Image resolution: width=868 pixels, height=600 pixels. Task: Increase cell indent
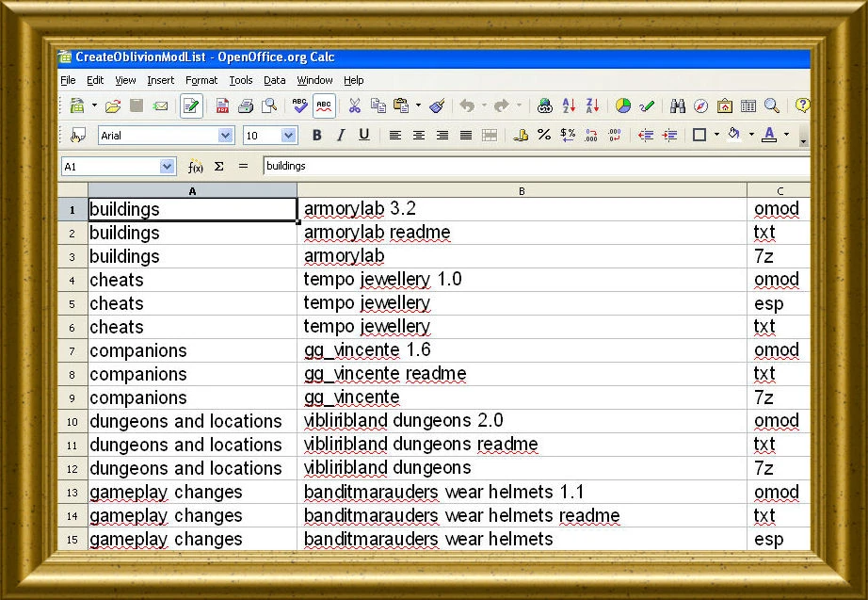pyautogui.click(x=669, y=136)
